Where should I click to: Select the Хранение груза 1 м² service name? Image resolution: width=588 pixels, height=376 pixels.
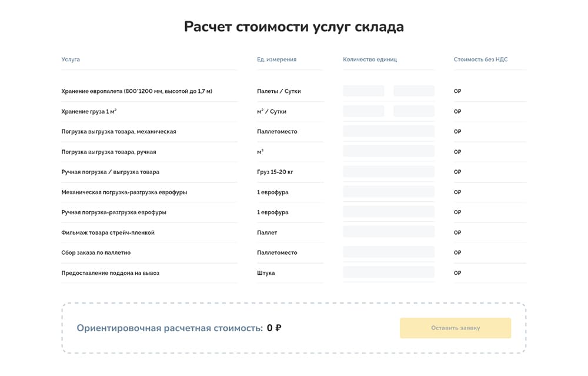89,111
